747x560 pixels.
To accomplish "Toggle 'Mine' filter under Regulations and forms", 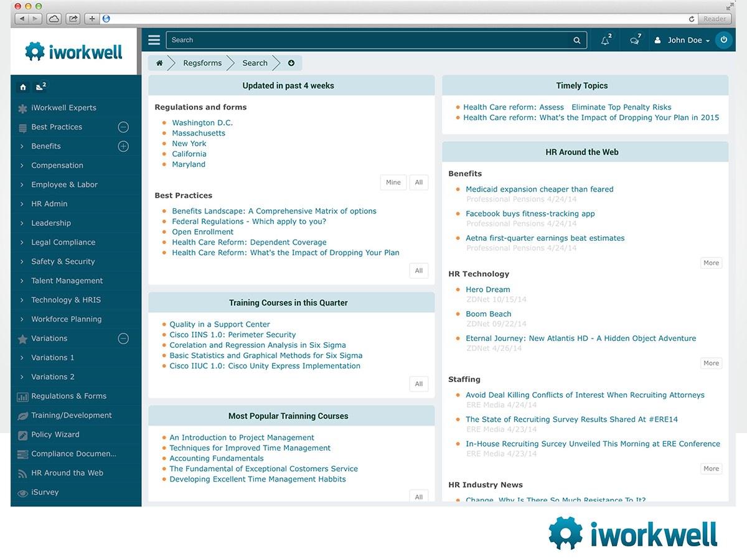I will pyautogui.click(x=393, y=182).
